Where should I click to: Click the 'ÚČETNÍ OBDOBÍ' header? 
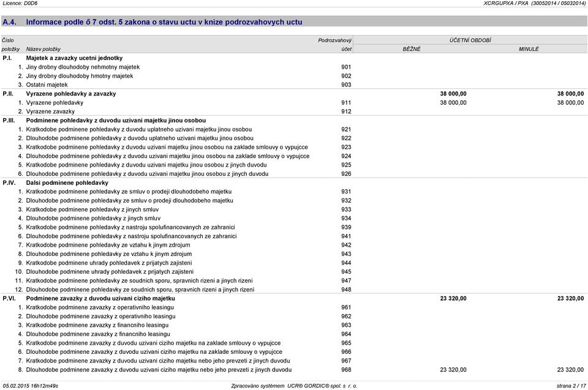[x=470, y=40]
